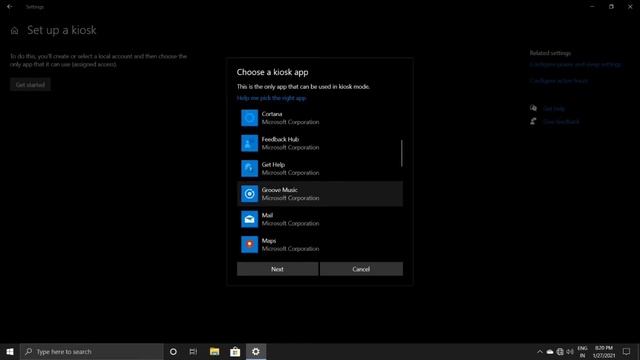Pick the Groove Music app icon
Viewport: 640px width, 360px height.
point(249,194)
